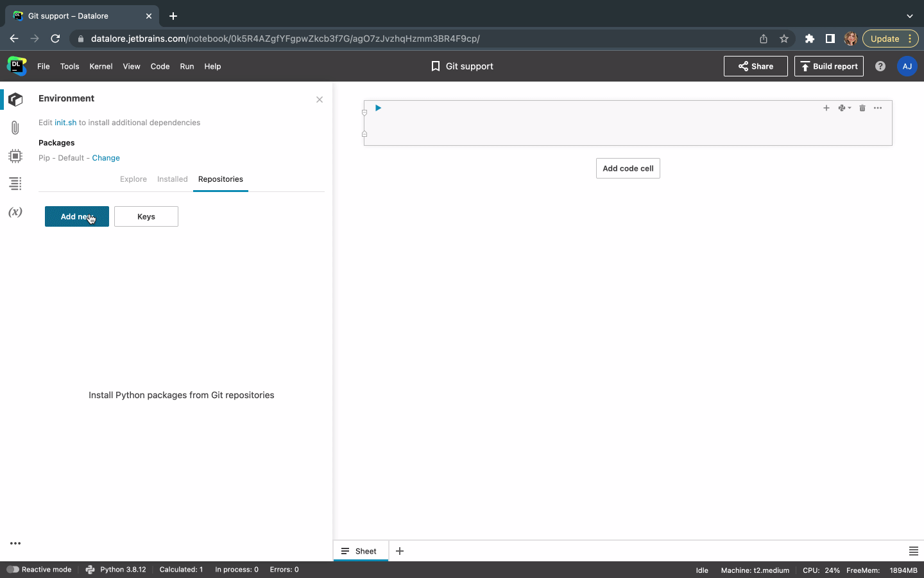Image resolution: width=924 pixels, height=578 pixels.
Task: Click the three-dots more icon in sidebar
Action: 15,543
